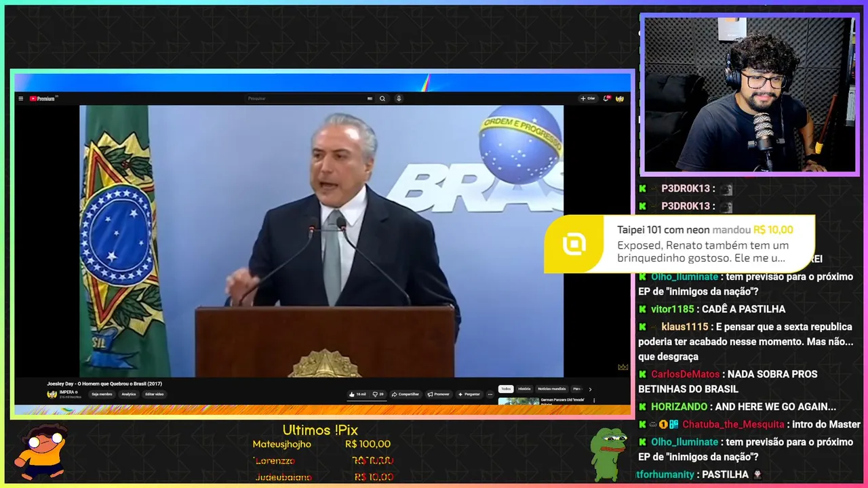Open the on-screen keyboard in search box
Image resolution: width=868 pixels, height=488 pixels.
coord(370,98)
